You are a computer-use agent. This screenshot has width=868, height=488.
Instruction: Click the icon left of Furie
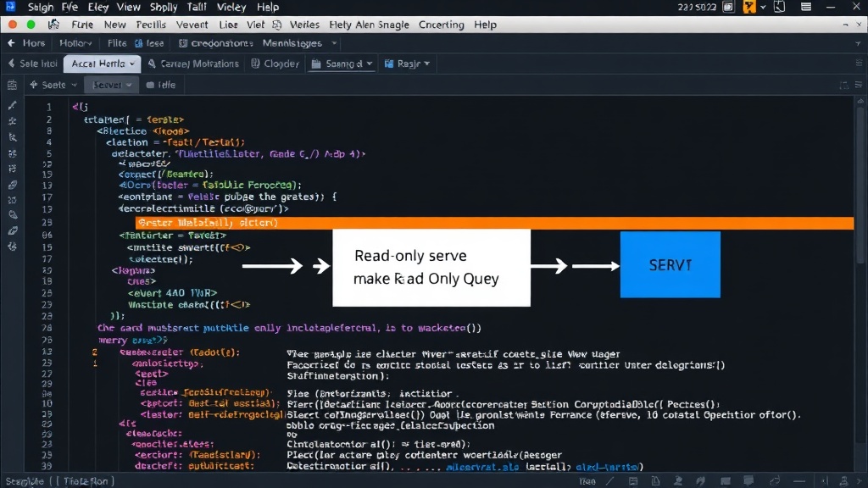pos(53,25)
